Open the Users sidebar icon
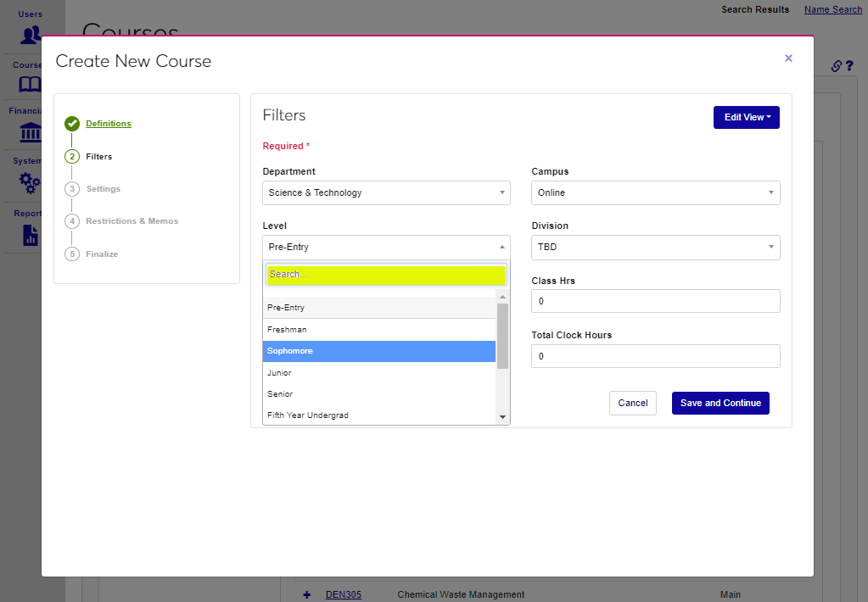 (31, 35)
